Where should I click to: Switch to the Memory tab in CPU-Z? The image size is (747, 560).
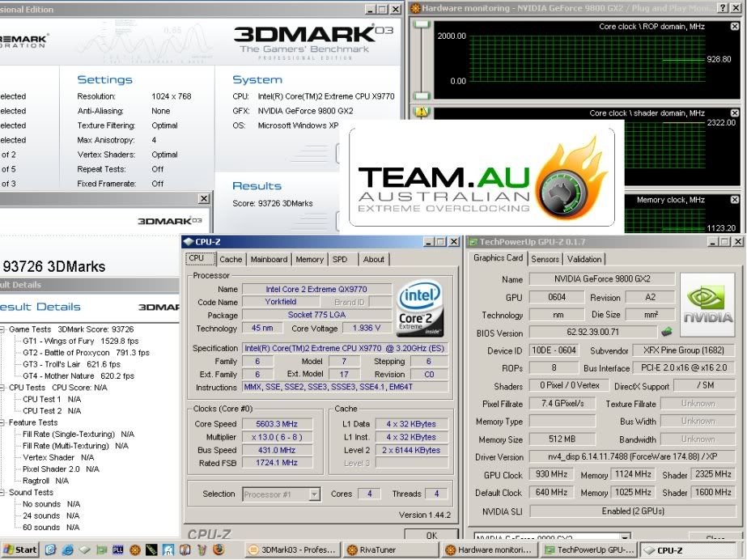point(309,259)
